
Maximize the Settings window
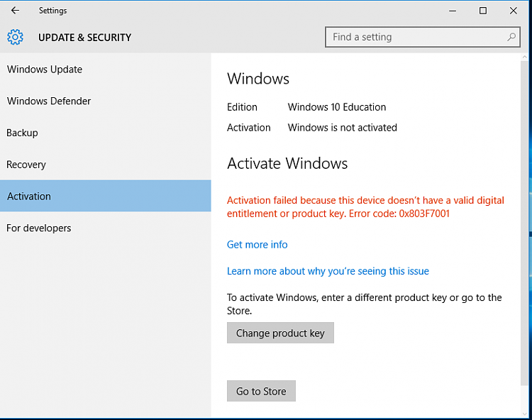click(483, 11)
